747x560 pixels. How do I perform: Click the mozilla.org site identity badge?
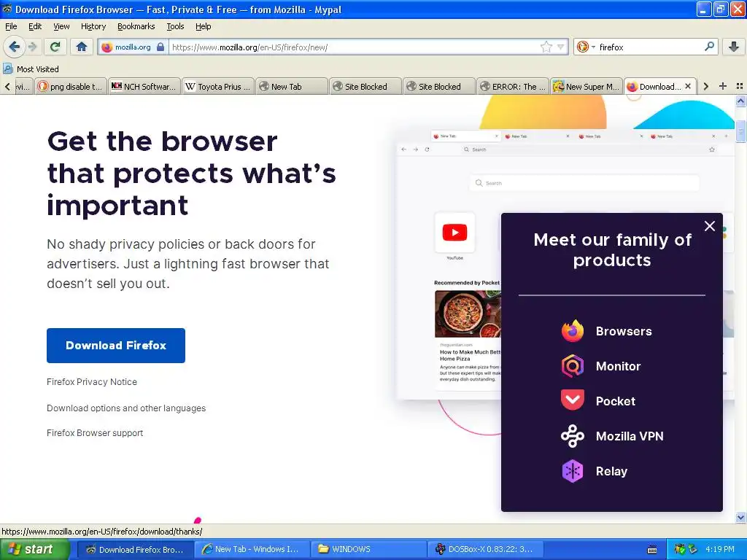(133, 47)
